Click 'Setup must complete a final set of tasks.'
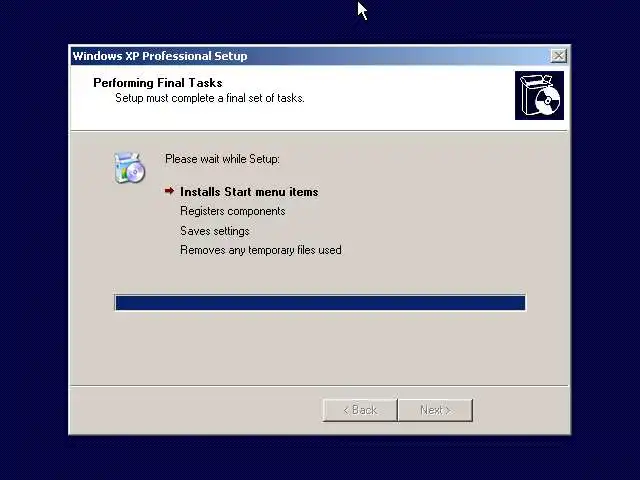This screenshot has height=480, width=640. click(210, 98)
